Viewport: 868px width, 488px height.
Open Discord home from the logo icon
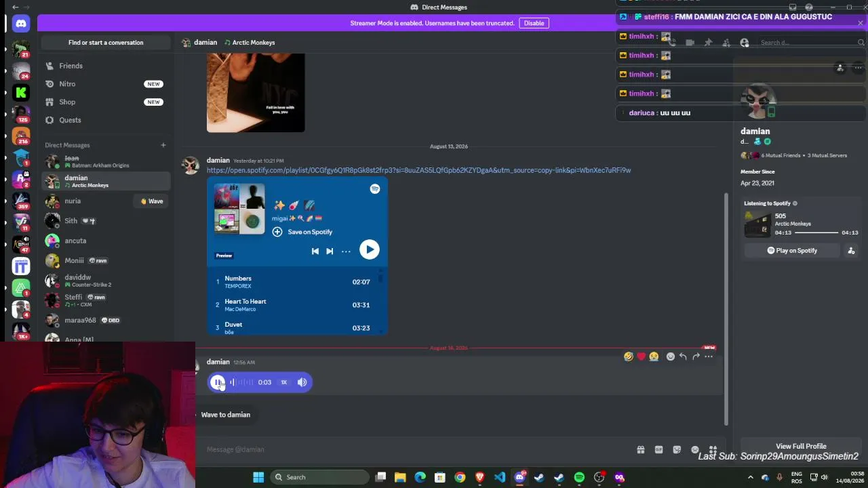point(21,24)
